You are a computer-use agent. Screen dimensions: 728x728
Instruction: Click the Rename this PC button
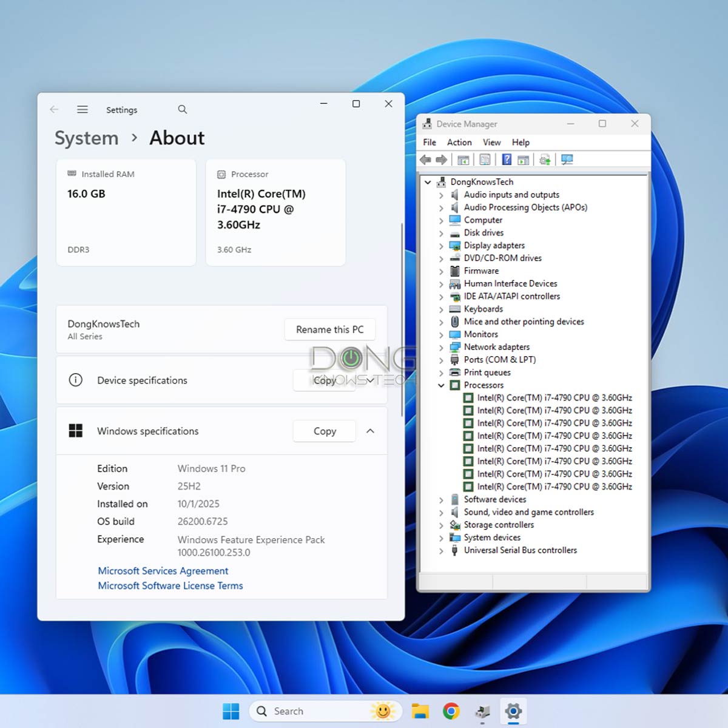329,329
